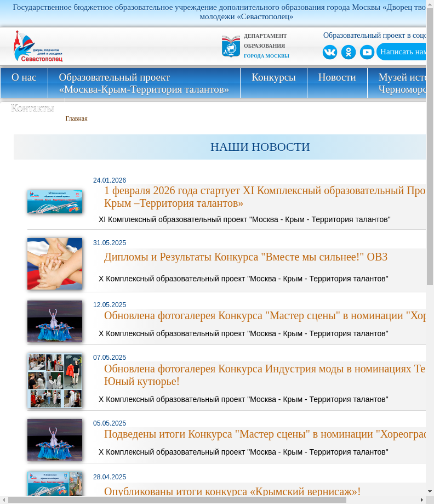434x504 pixels.
Task: Click the Crimean bridge thumbnail for 24.01.2026
Action: pyautogui.click(x=55, y=201)
